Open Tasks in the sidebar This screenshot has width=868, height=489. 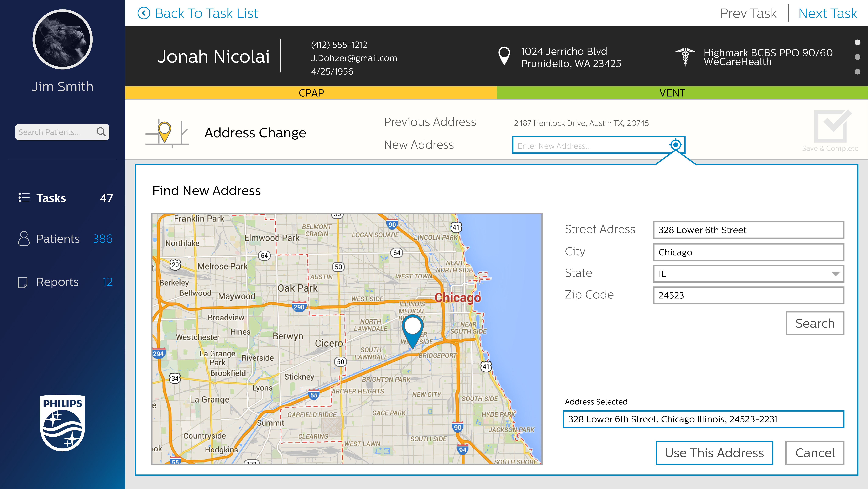(51, 198)
